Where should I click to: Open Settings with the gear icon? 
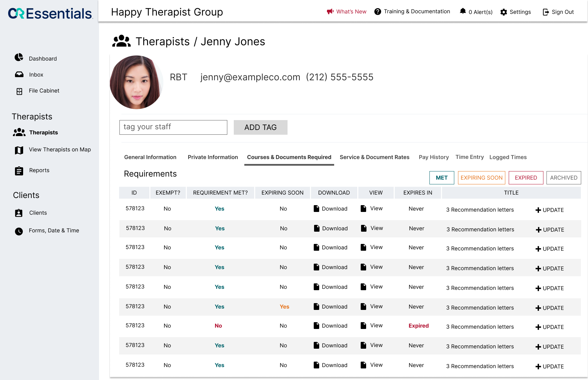pos(504,12)
